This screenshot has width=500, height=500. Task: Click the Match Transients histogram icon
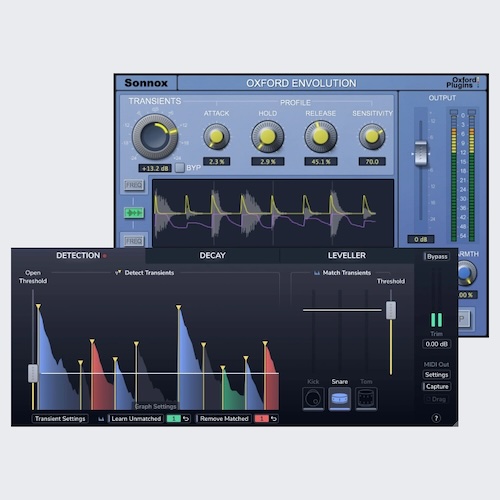coord(317,273)
